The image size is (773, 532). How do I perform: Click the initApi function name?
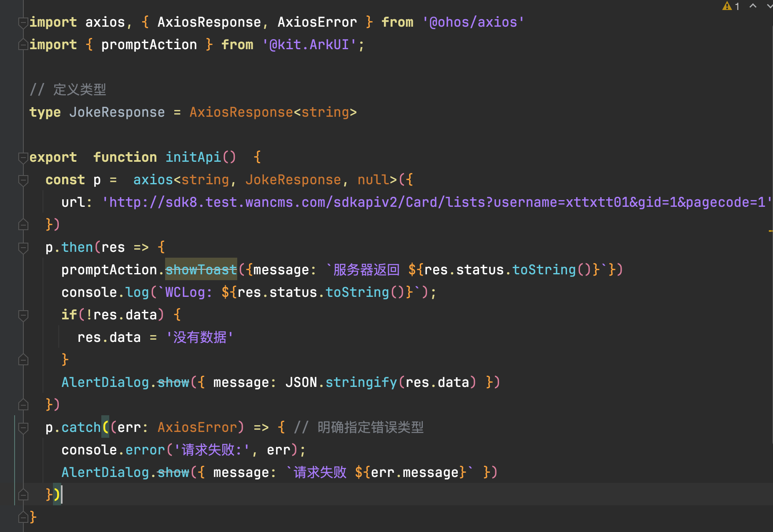[x=193, y=157]
